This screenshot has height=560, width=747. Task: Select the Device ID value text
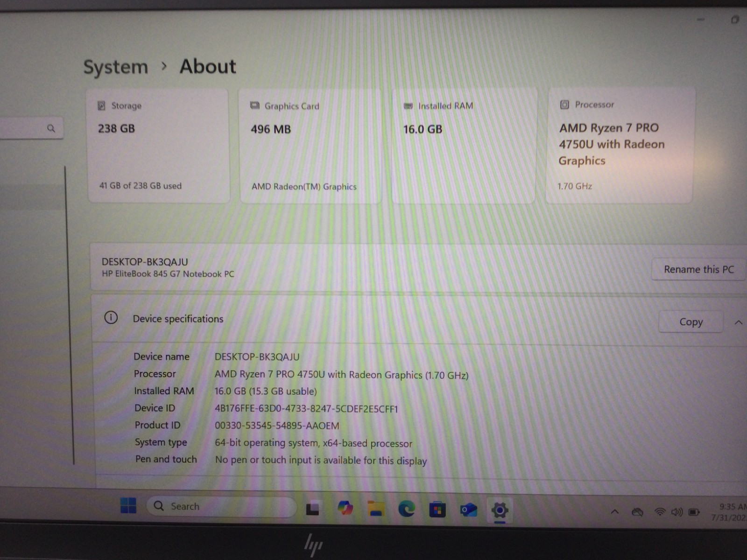pos(306,409)
